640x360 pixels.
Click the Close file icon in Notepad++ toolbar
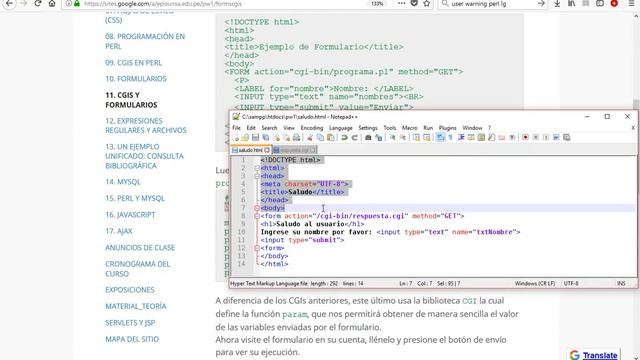pyautogui.click(x=276, y=138)
